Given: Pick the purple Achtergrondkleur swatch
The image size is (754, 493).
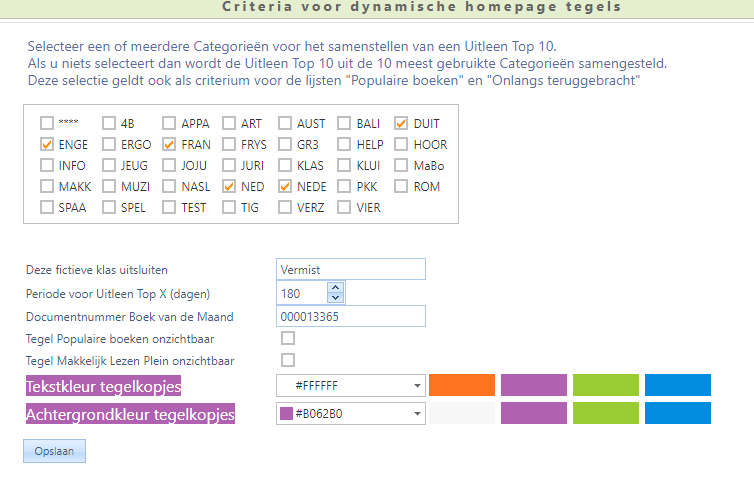Looking at the screenshot, I should click(534, 413).
